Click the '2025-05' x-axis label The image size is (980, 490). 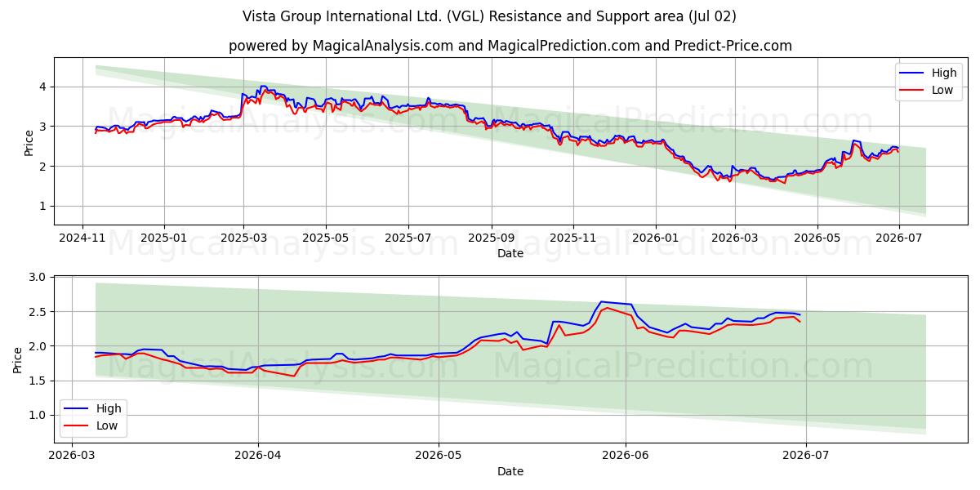pyautogui.click(x=326, y=238)
